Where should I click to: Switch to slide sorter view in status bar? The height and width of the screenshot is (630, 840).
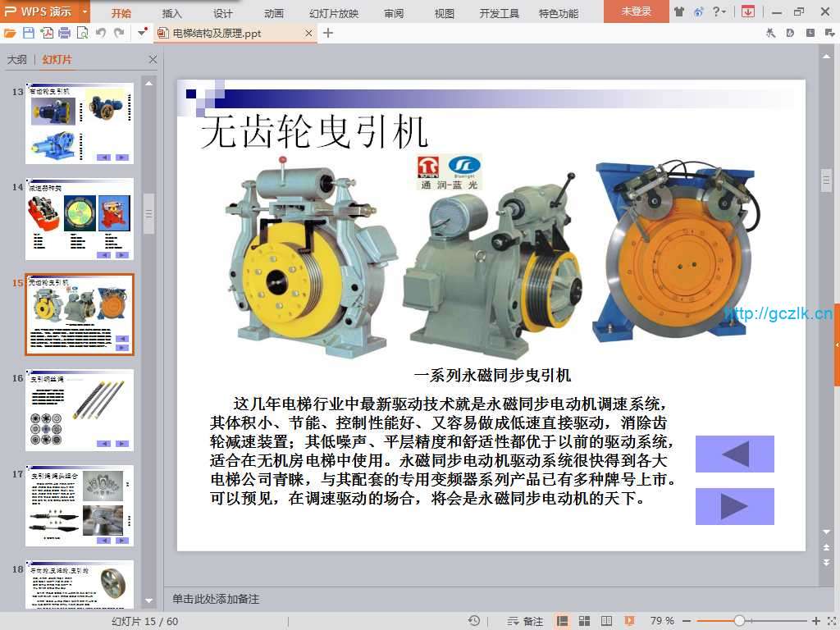(x=585, y=621)
